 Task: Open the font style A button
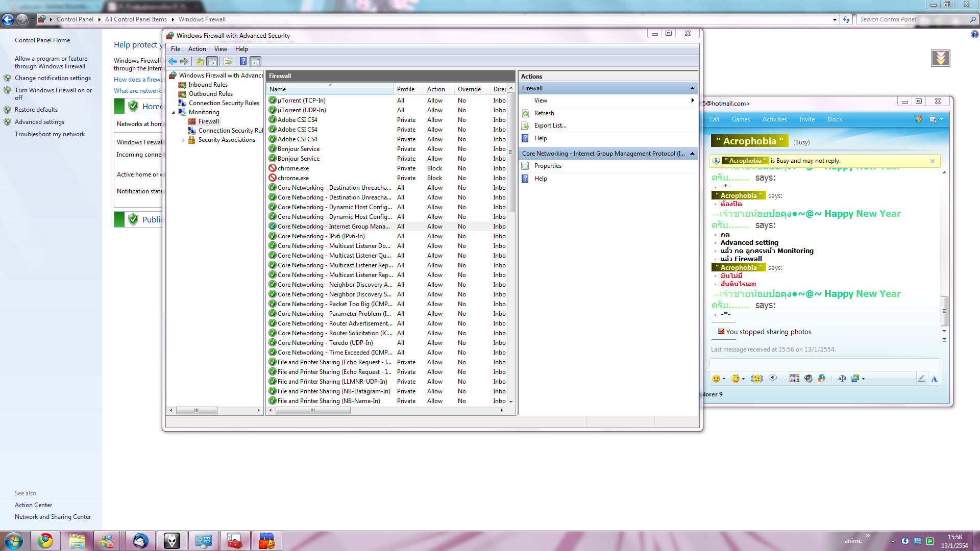point(934,379)
